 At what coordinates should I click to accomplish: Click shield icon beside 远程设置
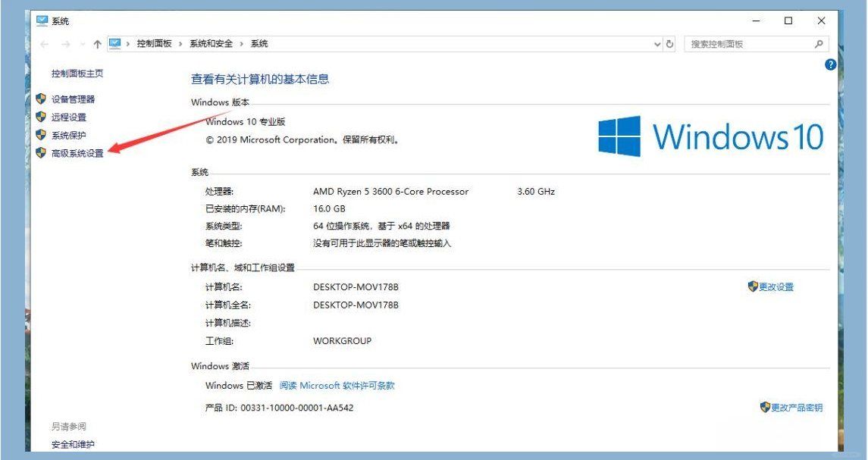40,117
